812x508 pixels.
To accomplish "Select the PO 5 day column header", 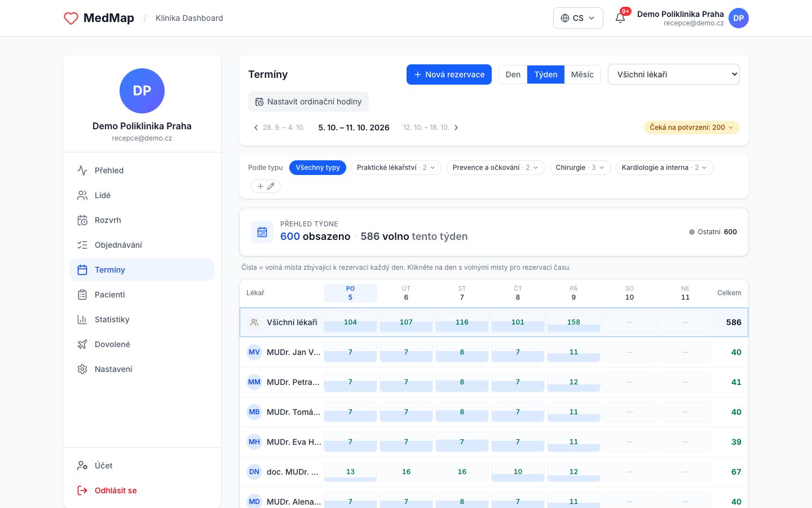I will tap(350, 293).
